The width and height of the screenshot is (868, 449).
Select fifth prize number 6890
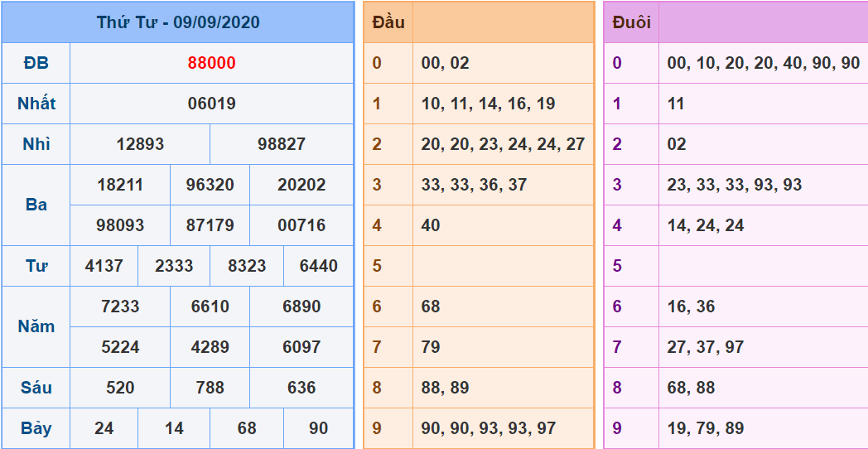(x=301, y=307)
